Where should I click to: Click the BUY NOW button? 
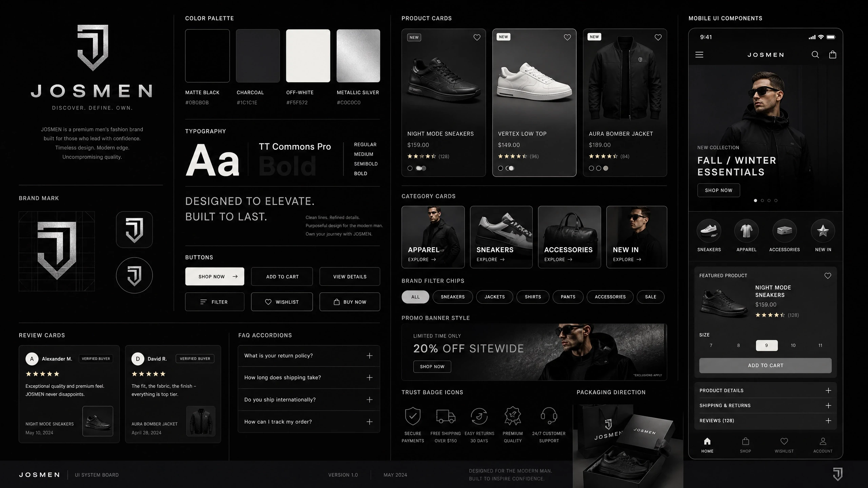tap(350, 302)
